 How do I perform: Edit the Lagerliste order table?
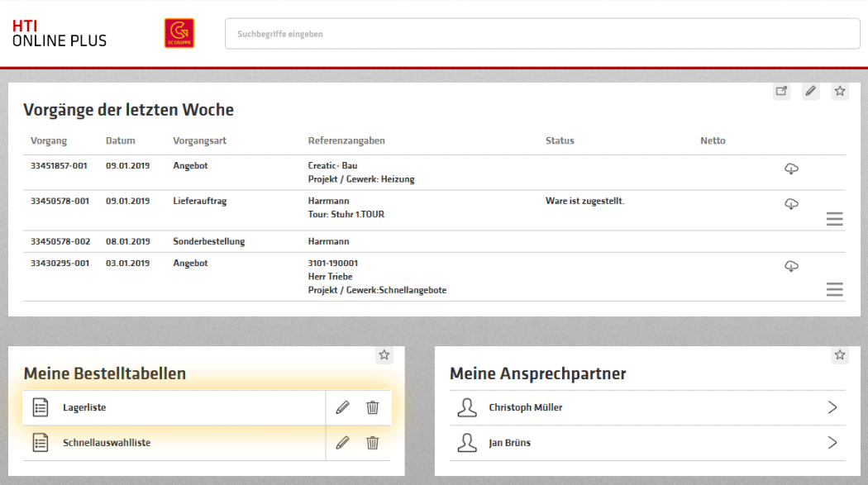(x=343, y=407)
